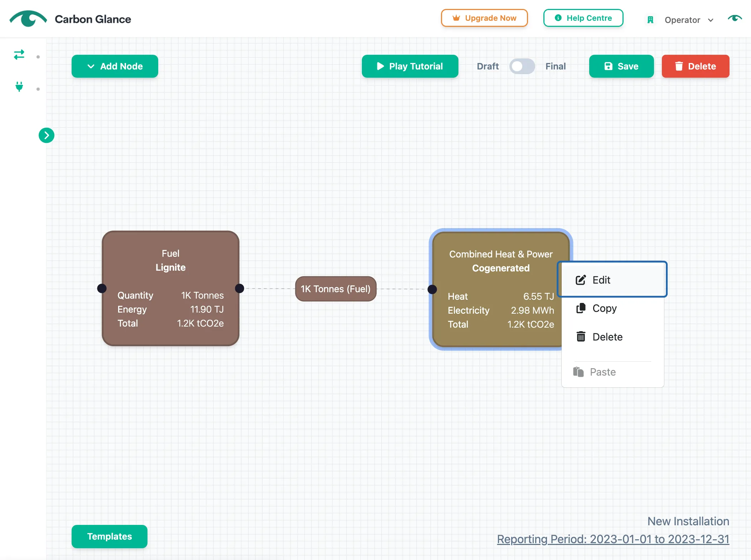Open the power plug sidebar icon
The image size is (751, 560).
pos(19,87)
